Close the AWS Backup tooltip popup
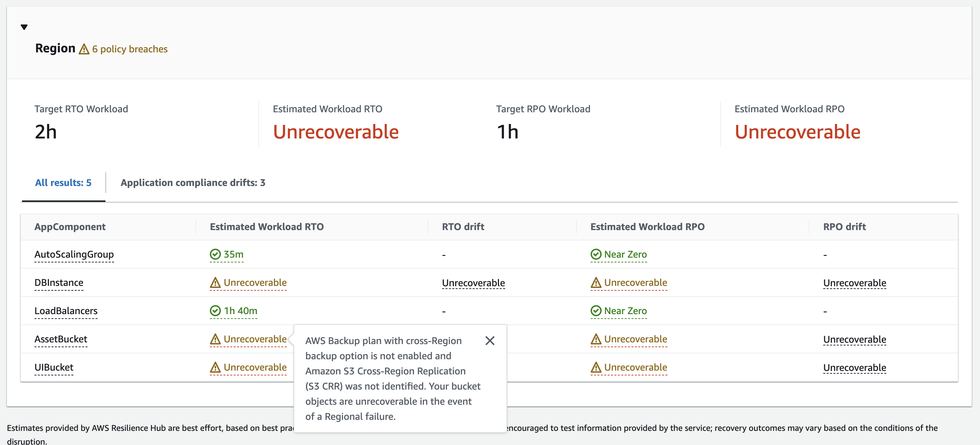Screen dimensions: 980x445 (490, 340)
